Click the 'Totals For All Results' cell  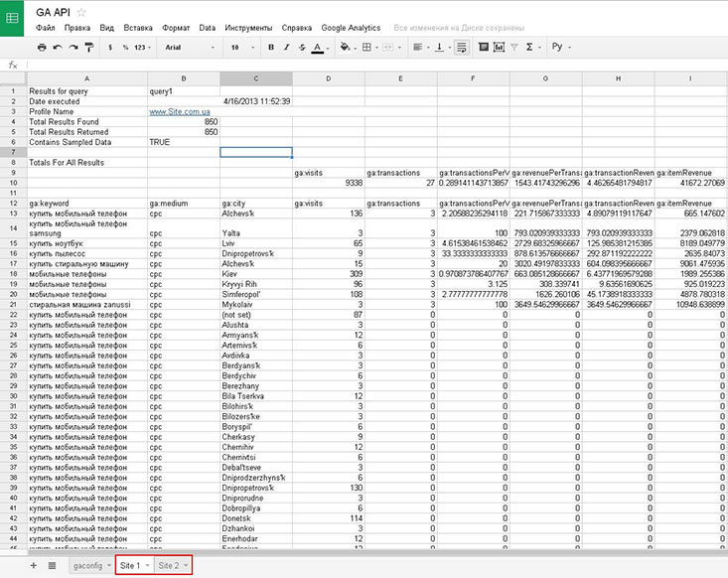tap(86, 163)
